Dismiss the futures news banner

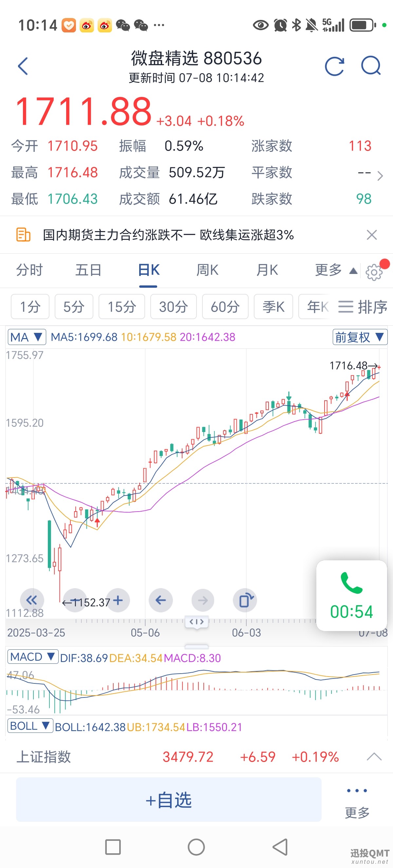[371, 235]
